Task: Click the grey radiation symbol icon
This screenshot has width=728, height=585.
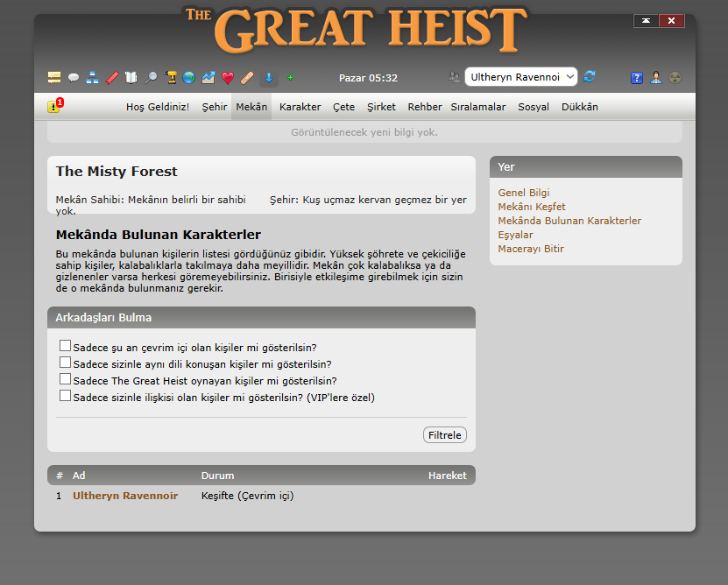Action: point(675,78)
